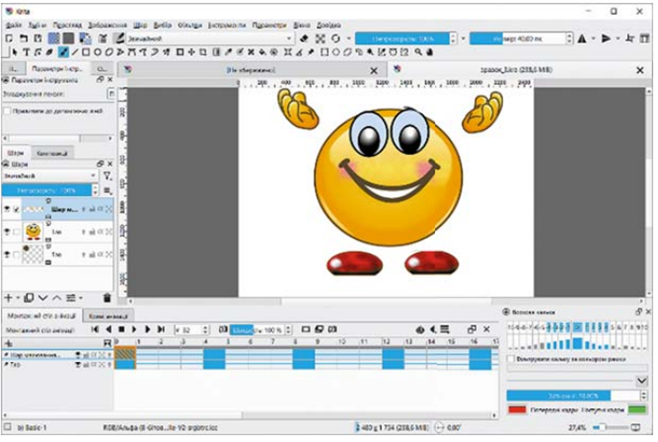658x442 pixels.
Task: Delete the selected layer with trash icon
Action: (107, 298)
